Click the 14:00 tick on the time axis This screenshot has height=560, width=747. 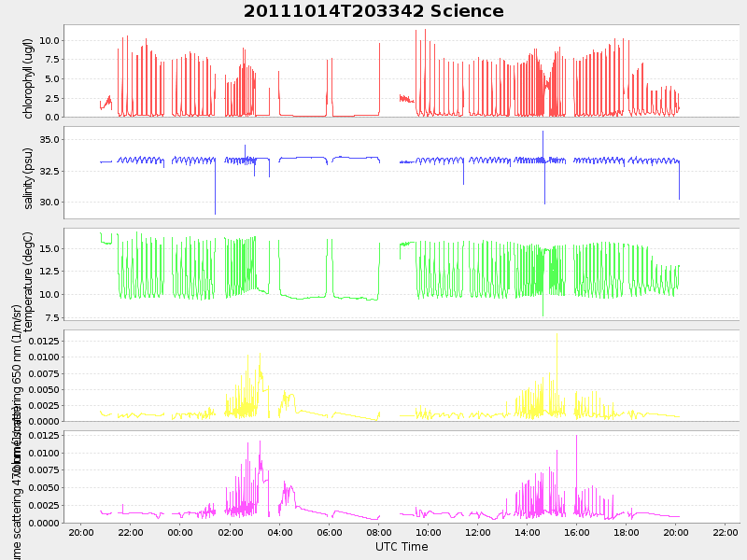click(x=527, y=532)
